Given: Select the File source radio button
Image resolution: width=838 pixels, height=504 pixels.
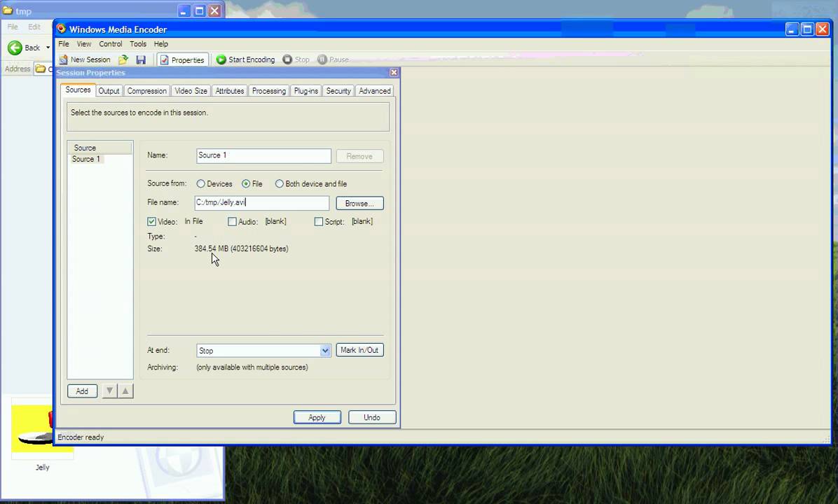Looking at the screenshot, I should point(246,183).
